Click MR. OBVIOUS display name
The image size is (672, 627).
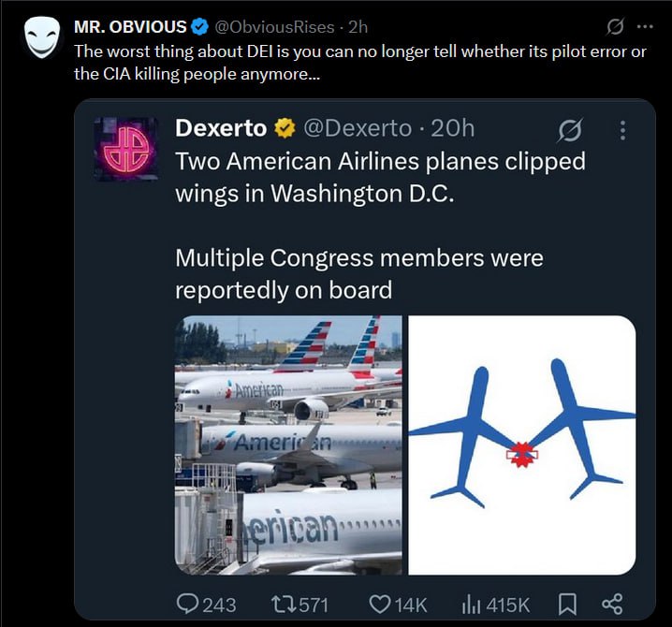[x=130, y=27]
